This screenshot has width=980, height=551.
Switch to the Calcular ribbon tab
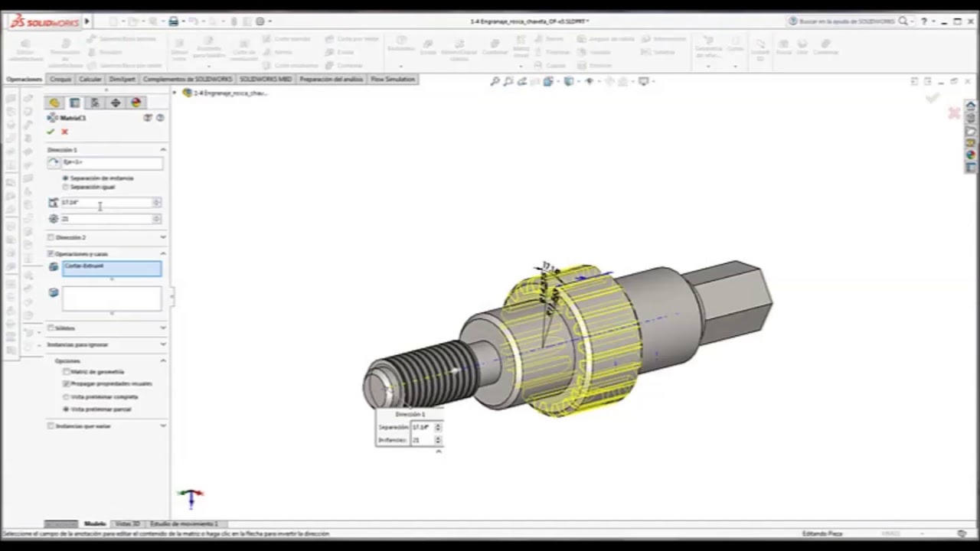[90, 79]
